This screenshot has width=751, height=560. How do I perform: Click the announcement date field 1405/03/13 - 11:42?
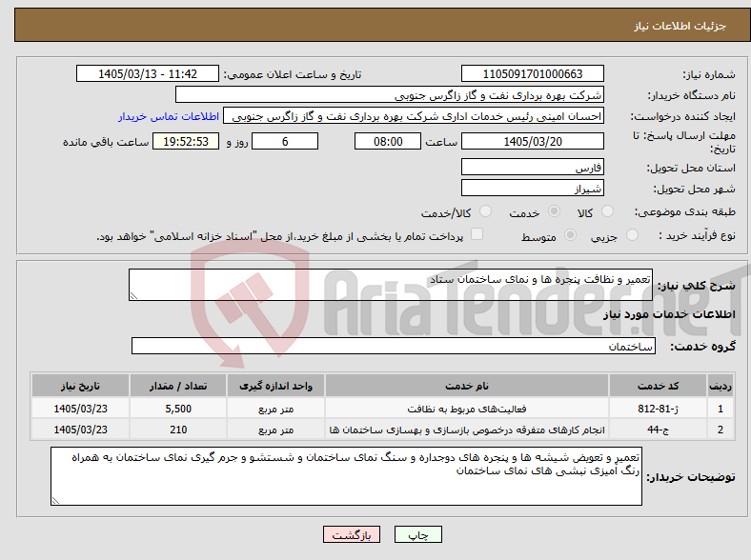(148, 73)
